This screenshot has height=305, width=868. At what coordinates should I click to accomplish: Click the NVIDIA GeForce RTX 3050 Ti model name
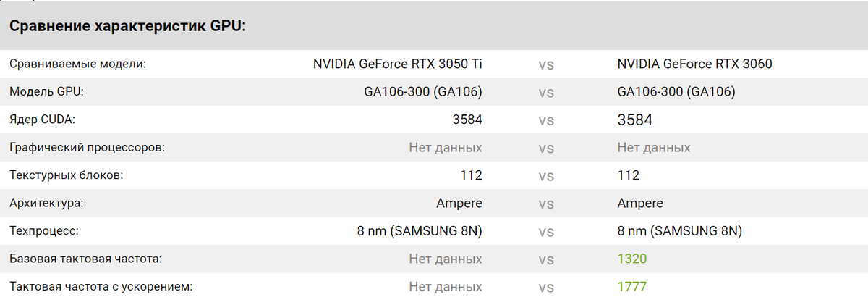[397, 64]
